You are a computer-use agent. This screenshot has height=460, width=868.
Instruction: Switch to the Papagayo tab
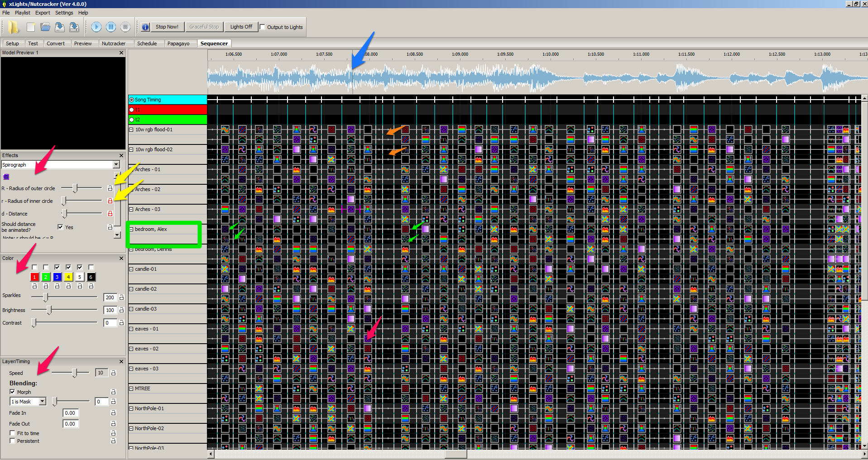178,43
